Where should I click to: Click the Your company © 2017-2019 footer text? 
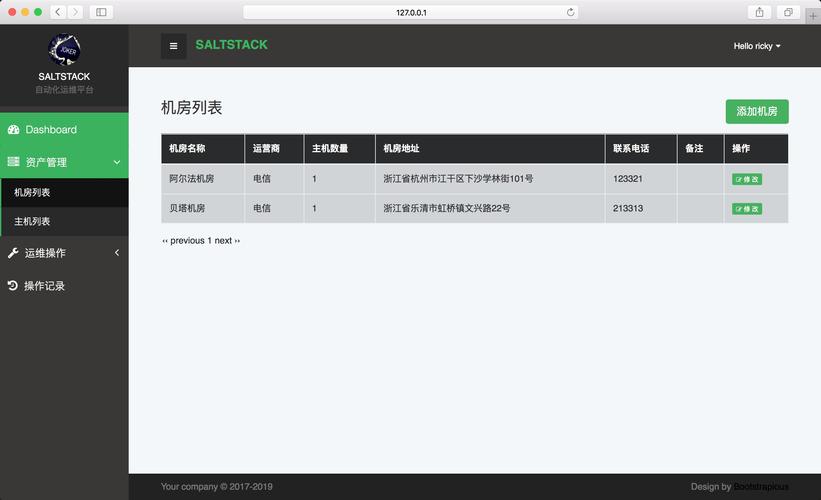pyautogui.click(x=217, y=486)
